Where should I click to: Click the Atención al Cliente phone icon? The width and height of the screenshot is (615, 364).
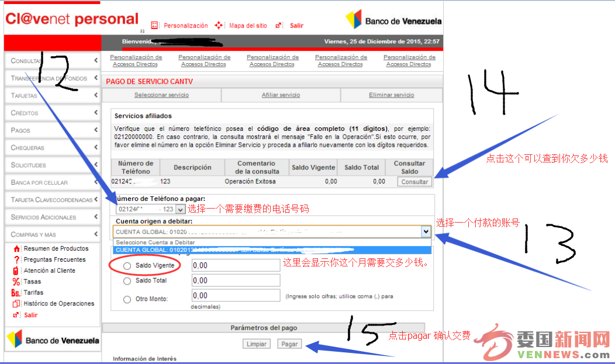[16, 271]
